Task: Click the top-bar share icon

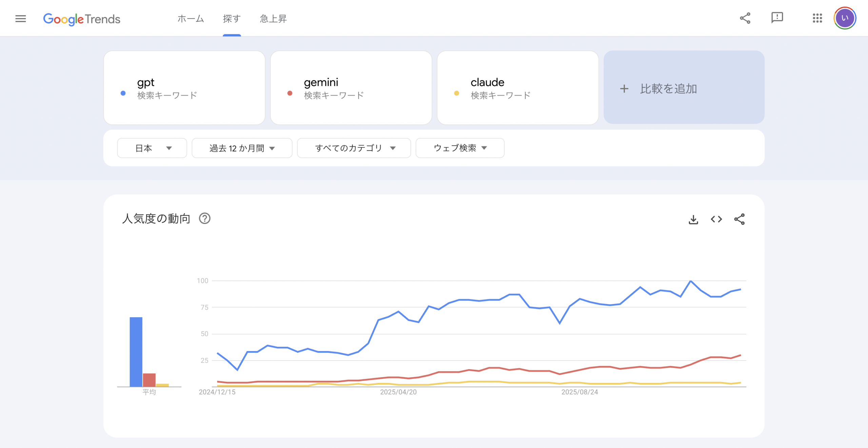Action: click(745, 18)
